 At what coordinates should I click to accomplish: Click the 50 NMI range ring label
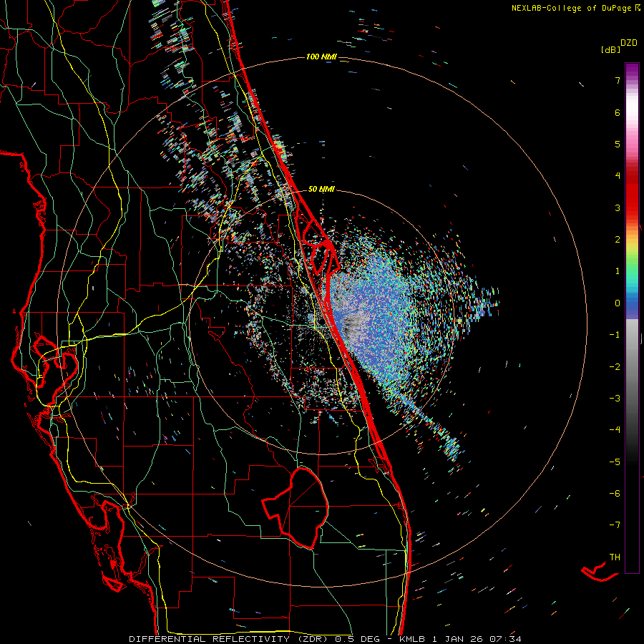point(321,189)
